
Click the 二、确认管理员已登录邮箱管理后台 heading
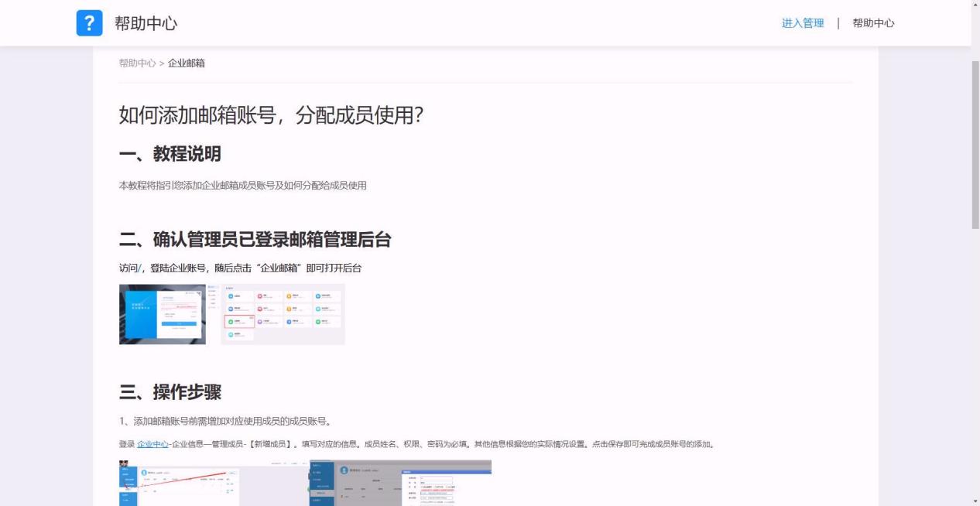pyautogui.click(x=255, y=240)
